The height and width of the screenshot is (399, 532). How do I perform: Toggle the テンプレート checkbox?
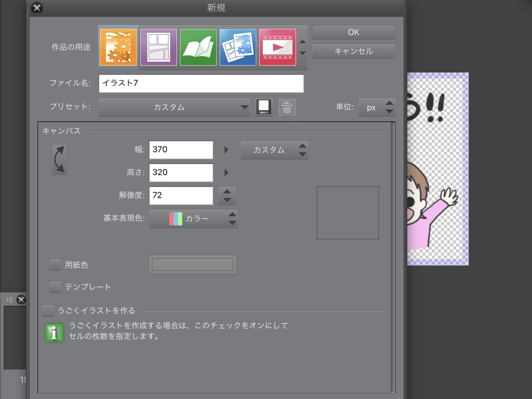coord(55,287)
